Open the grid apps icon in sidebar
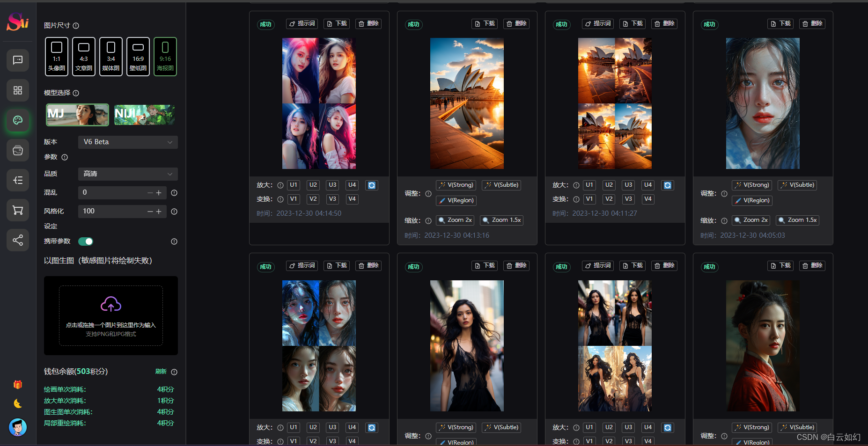 coord(18,90)
